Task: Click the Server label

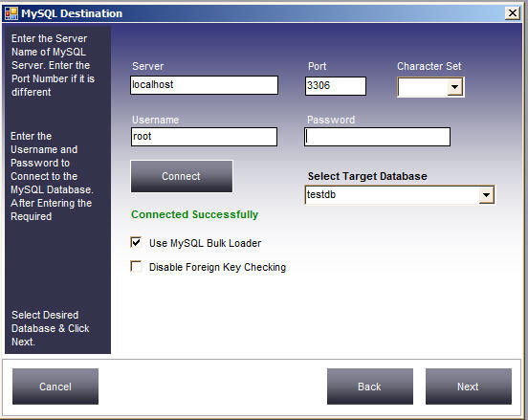Action: 148,66
